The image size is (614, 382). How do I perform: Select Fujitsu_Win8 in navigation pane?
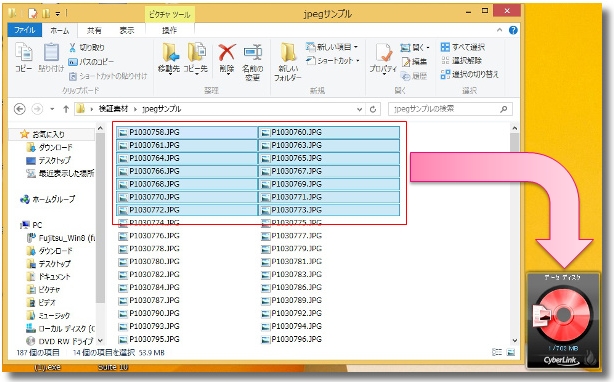coord(61,238)
